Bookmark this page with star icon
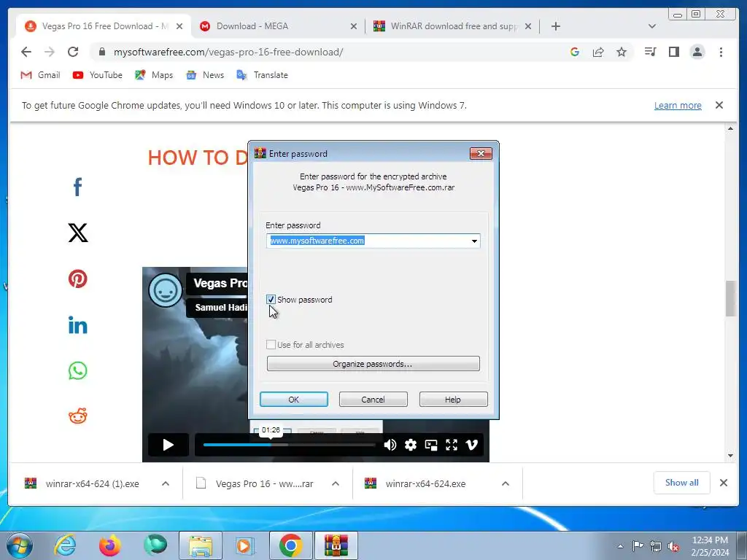747x560 pixels. [x=622, y=52]
